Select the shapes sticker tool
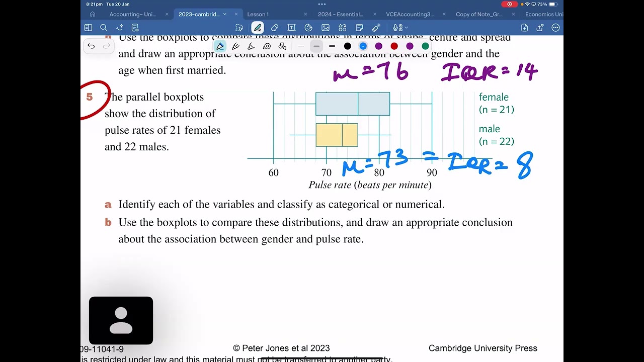The width and height of the screenshot is (644, 362). pyautogui.click(x=308, y=28)
